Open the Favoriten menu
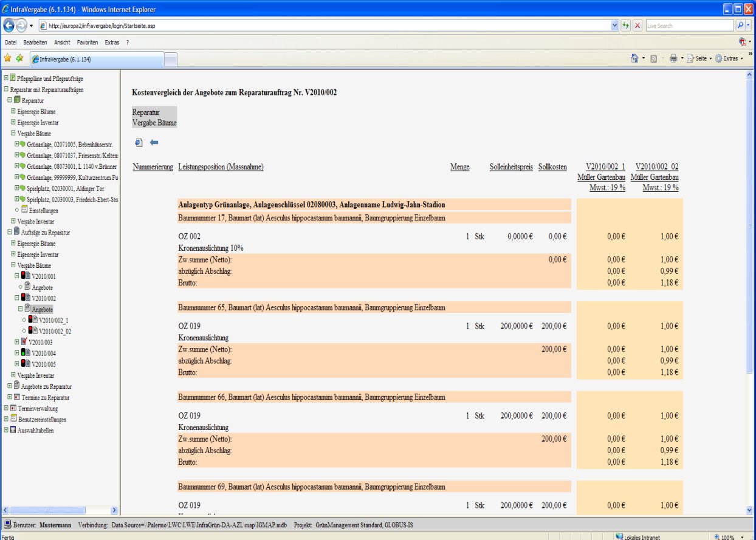The image size is (756, 540). pos(88,43)
